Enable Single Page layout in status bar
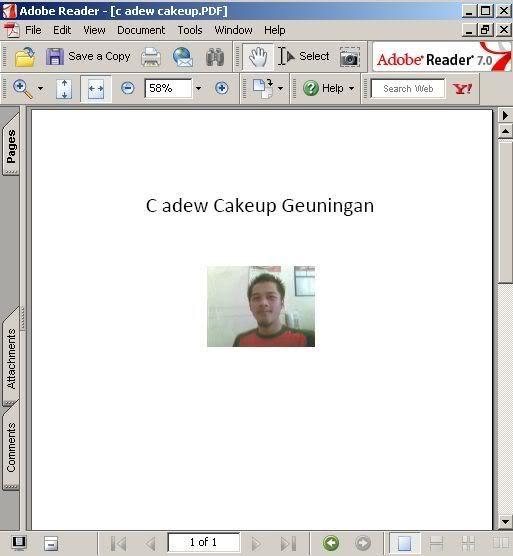Screen dimensions: 513x556 [x=404, y=543]
